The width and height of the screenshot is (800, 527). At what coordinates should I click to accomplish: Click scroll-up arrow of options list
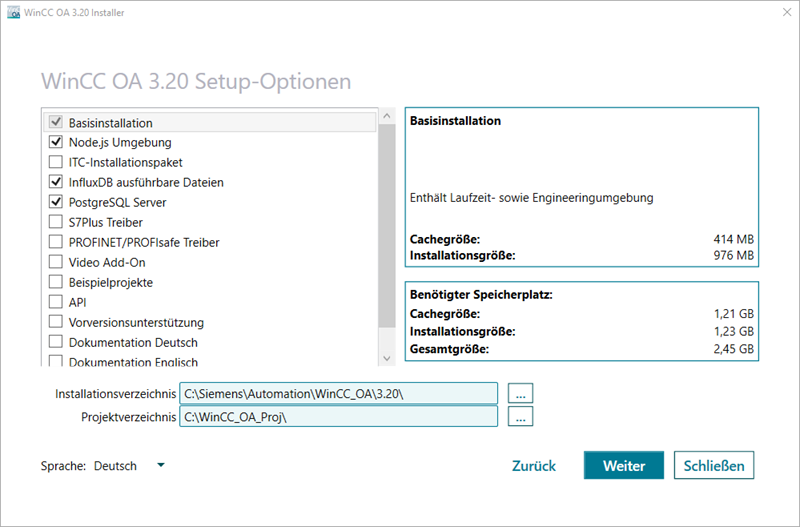point(387,116)
